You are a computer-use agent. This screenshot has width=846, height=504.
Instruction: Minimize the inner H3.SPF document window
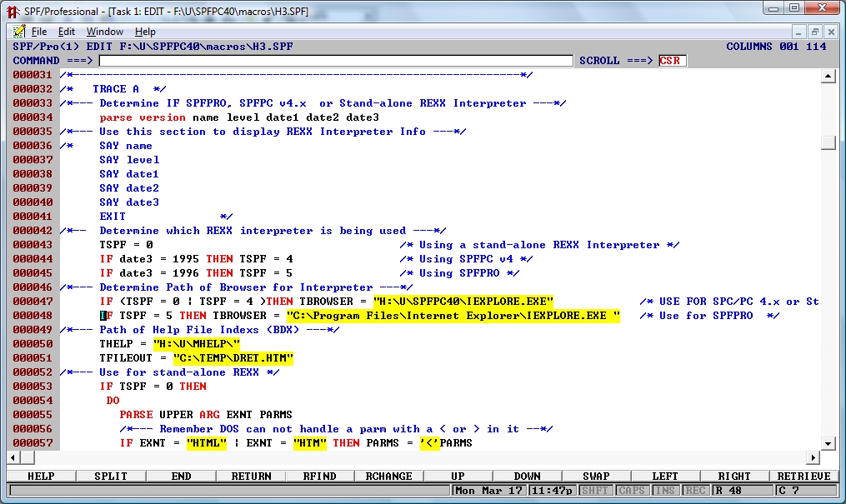[798, 32]
